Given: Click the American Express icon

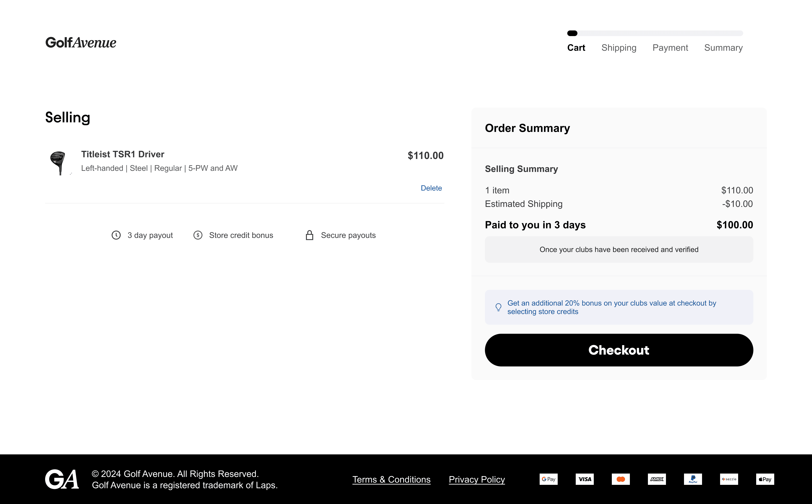Looking at the screenshot, I should (657, 479).
